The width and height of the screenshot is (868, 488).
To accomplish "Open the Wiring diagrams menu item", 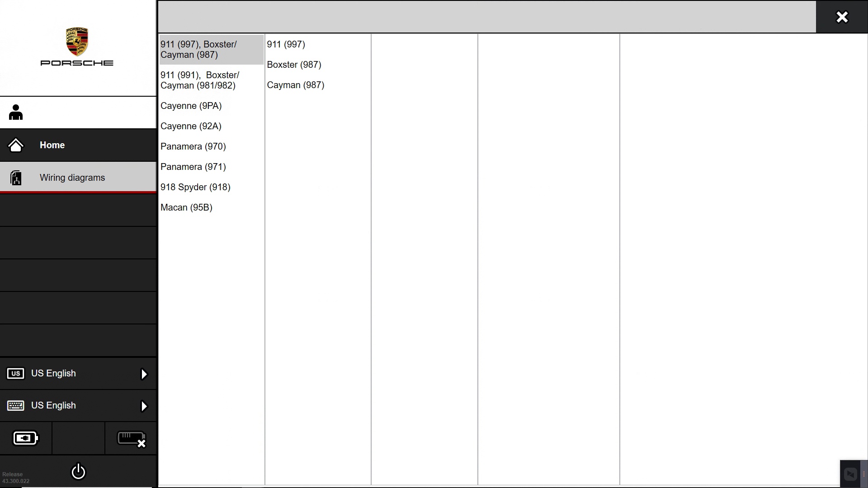I will (78, 178).
